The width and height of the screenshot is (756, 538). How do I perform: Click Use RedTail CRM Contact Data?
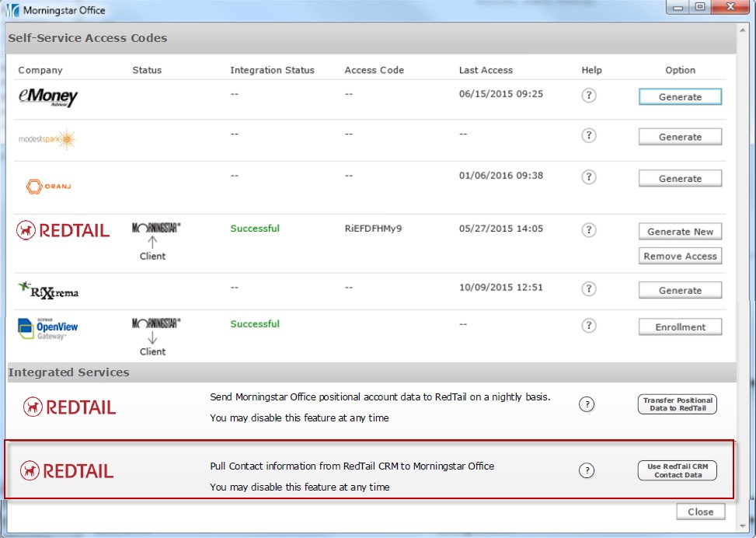(x=677, y=470)
